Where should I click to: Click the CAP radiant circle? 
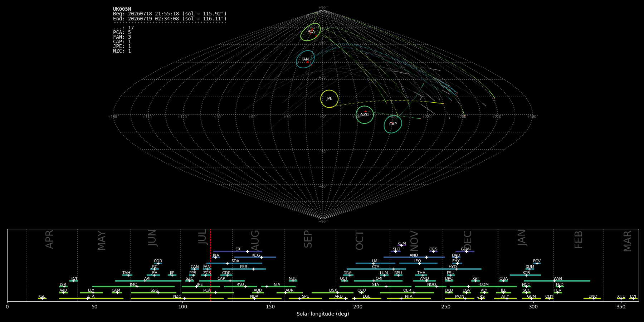click(x=393, y=124)
